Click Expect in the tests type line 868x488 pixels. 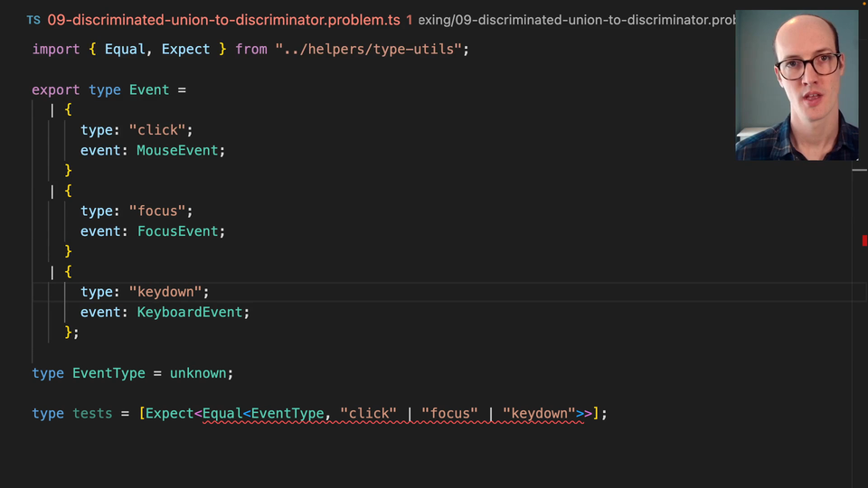[x=170, y=413]
